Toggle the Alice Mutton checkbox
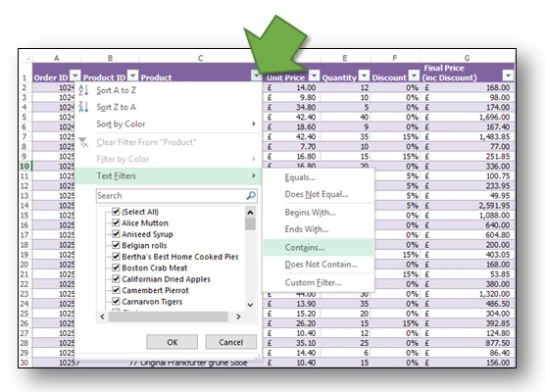 tap(116, 222)
